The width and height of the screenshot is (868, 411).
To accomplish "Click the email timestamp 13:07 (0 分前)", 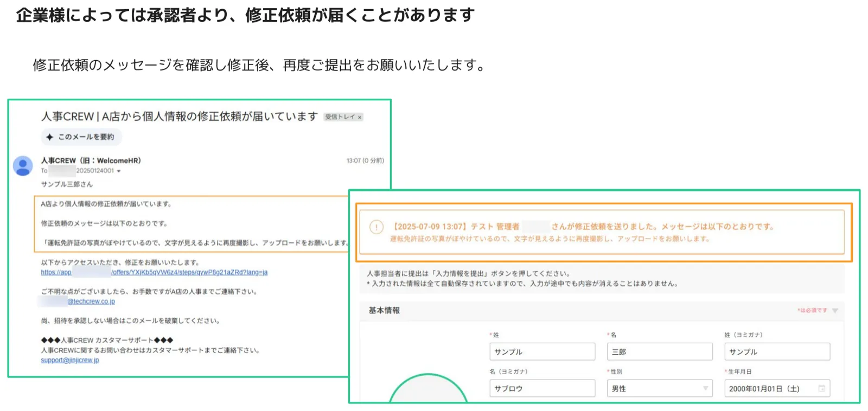I will [365, 160].
